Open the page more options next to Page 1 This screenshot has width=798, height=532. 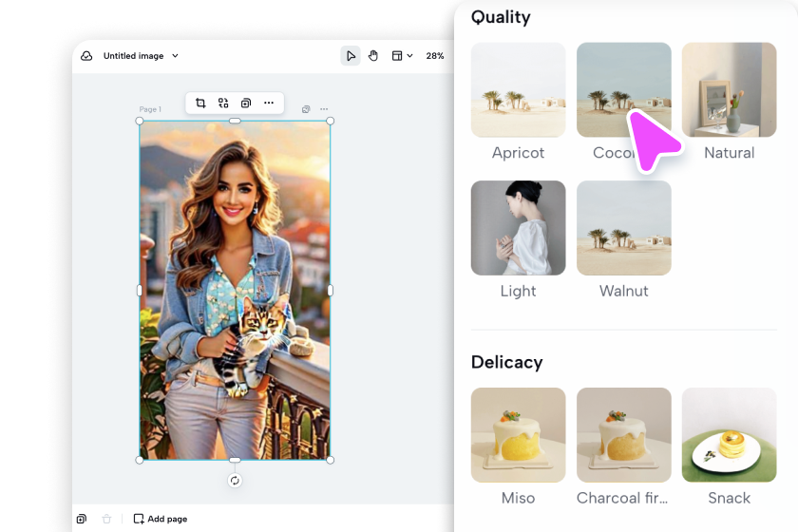[x=324, y=109]
